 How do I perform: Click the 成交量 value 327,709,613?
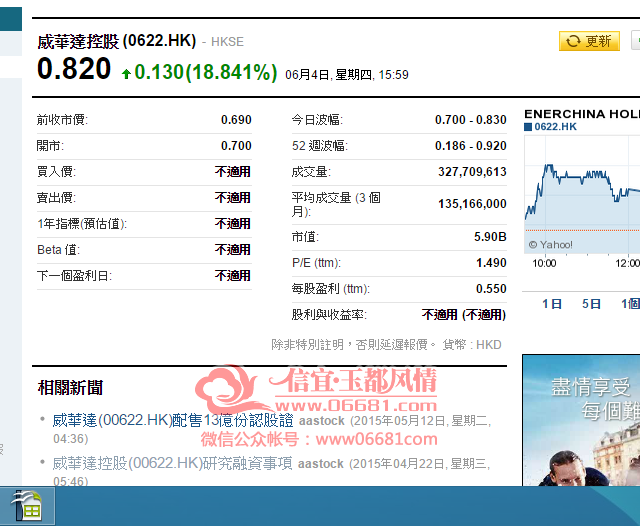point(472,172)
